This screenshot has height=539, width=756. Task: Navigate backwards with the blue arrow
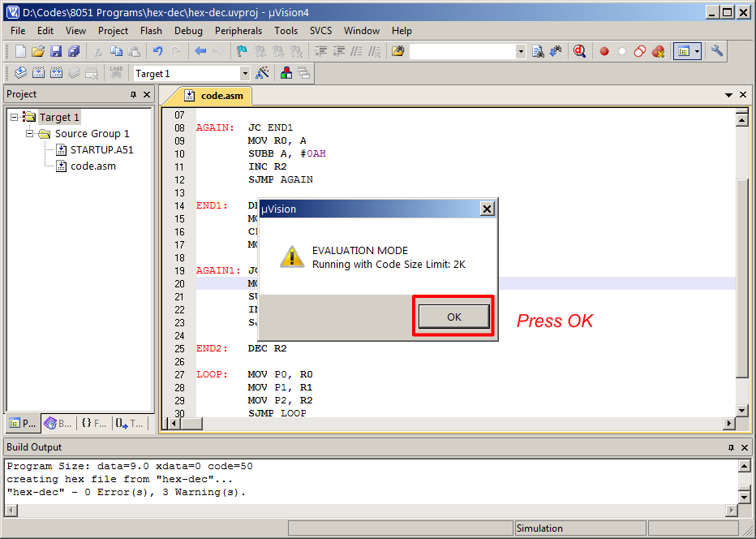click(x=200, y=51)
